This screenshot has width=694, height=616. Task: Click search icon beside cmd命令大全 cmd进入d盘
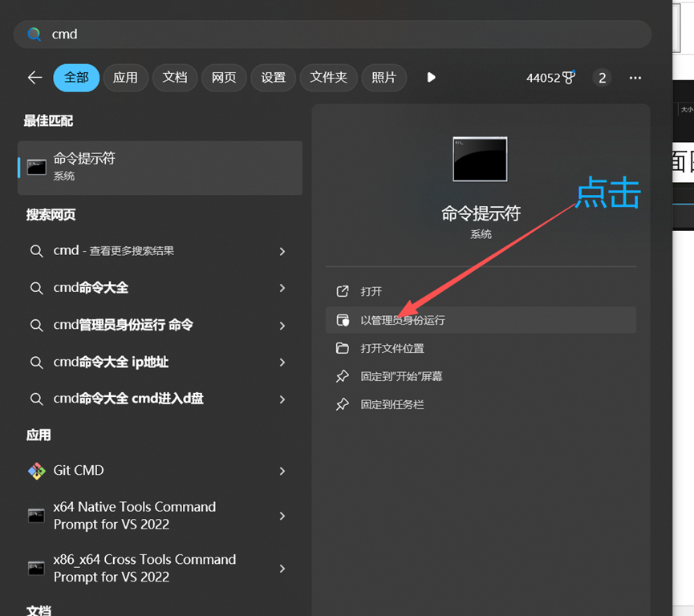click(x=36, y=399)
